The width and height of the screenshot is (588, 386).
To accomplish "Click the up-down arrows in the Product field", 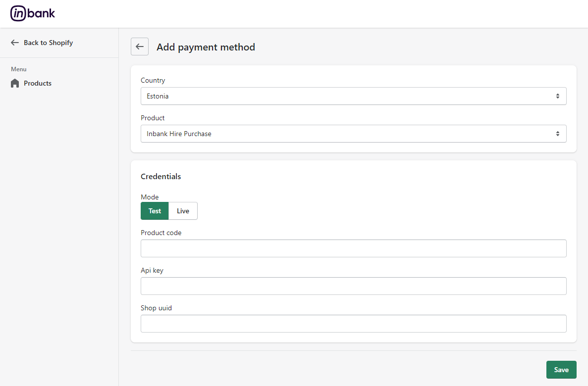I will coord(557,134).
